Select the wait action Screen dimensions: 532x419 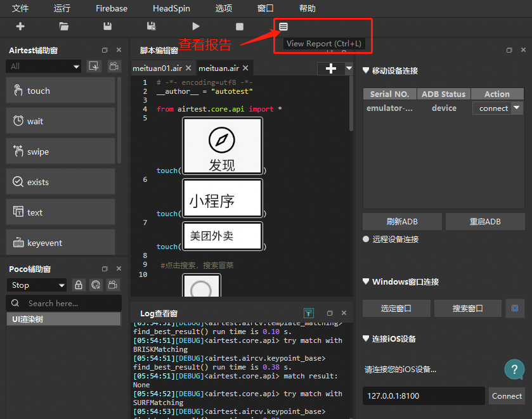click(x=60, y=121)
